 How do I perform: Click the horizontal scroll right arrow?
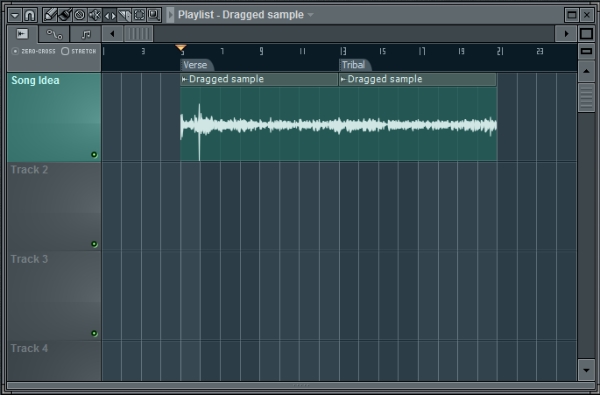point(566,34)
